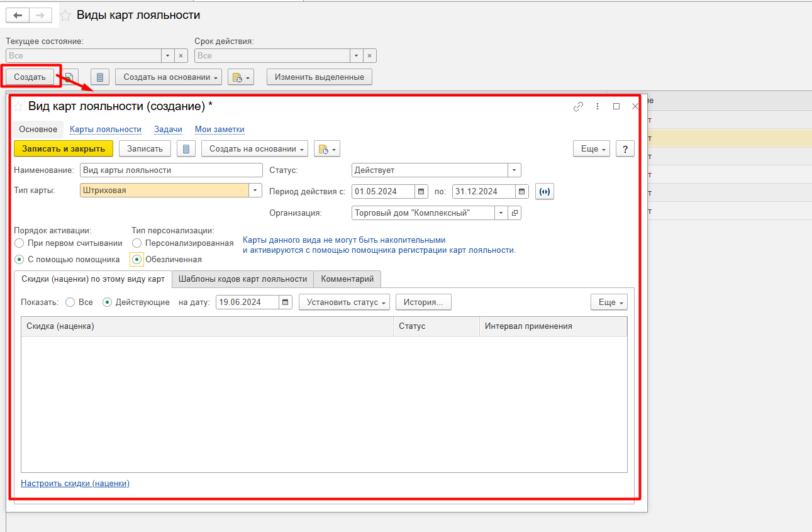Open the Статус dropdown list
This screenshot has width=812, height=532.
(514, 170)
